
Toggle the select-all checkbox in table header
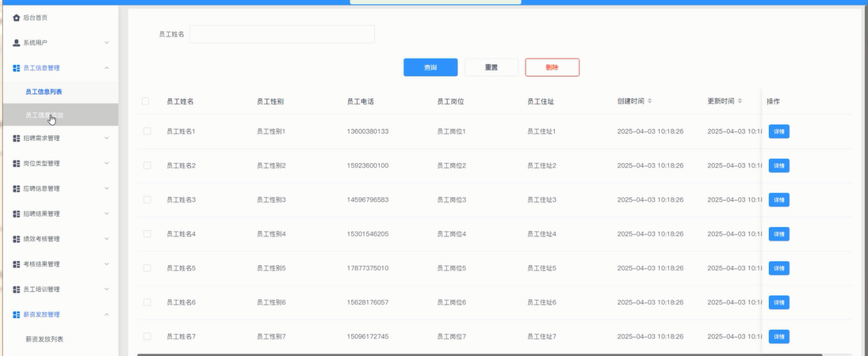(x=146, y=101)
